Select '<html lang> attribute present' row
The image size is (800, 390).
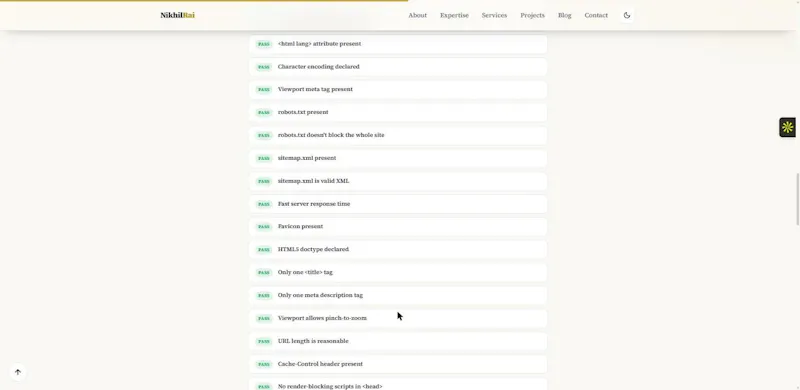tap(398, 44)
